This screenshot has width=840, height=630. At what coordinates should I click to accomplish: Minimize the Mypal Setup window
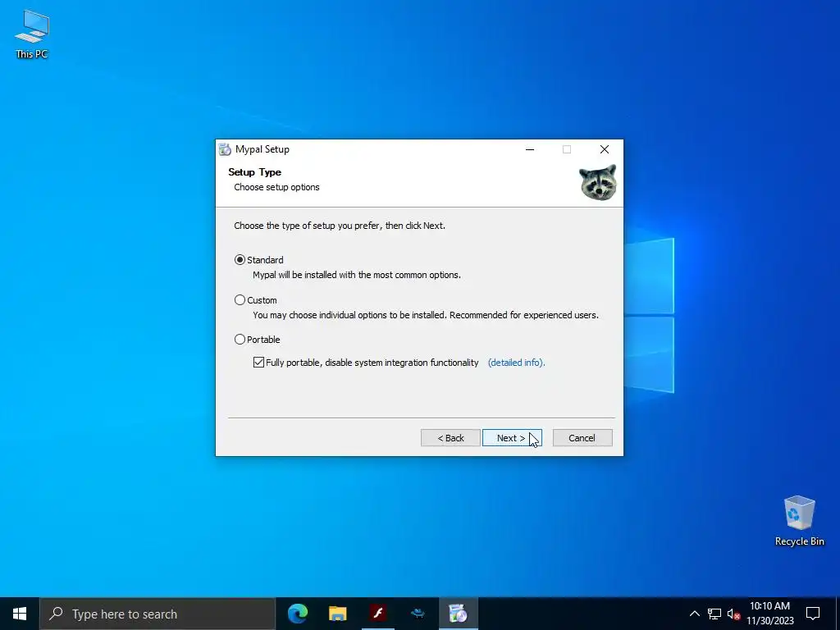[x=530, y=149]
